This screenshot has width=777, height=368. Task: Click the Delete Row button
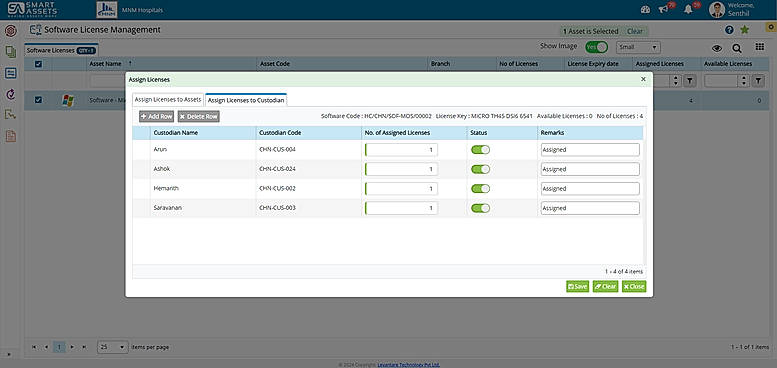[198, 116]
